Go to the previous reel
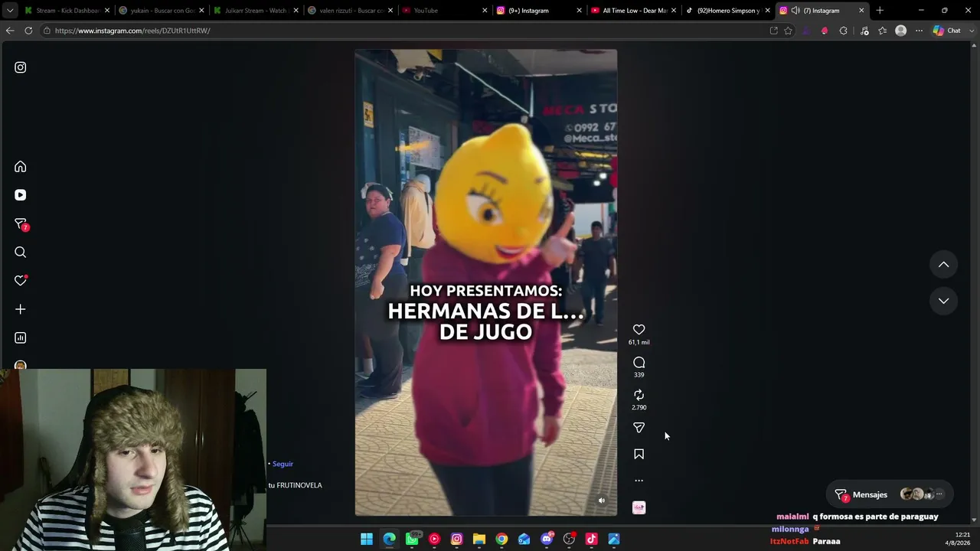980x551 pixels. (944, 265)
